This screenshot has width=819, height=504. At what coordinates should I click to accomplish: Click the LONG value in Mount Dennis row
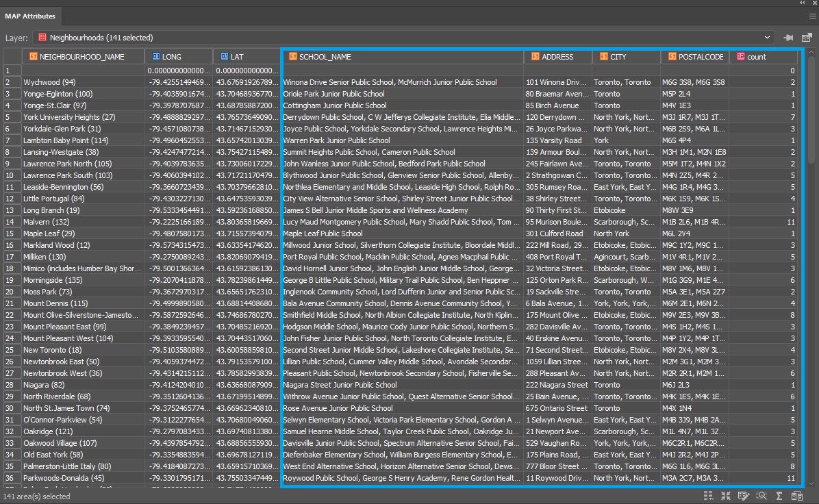point(179,303)
